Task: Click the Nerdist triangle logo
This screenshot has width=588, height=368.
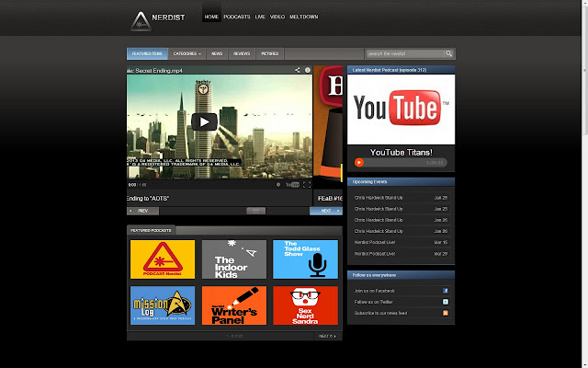Action: pyautogui.click(x=141, y=21)
